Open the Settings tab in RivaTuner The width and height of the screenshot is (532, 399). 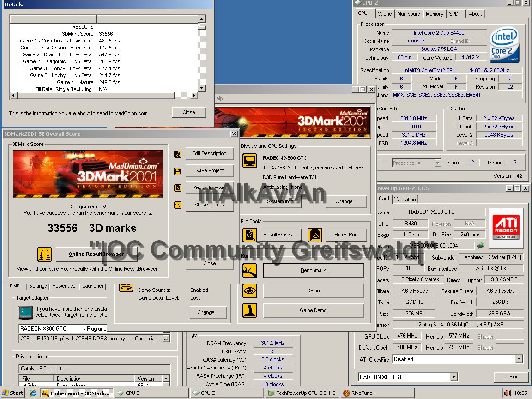[38, 286]
